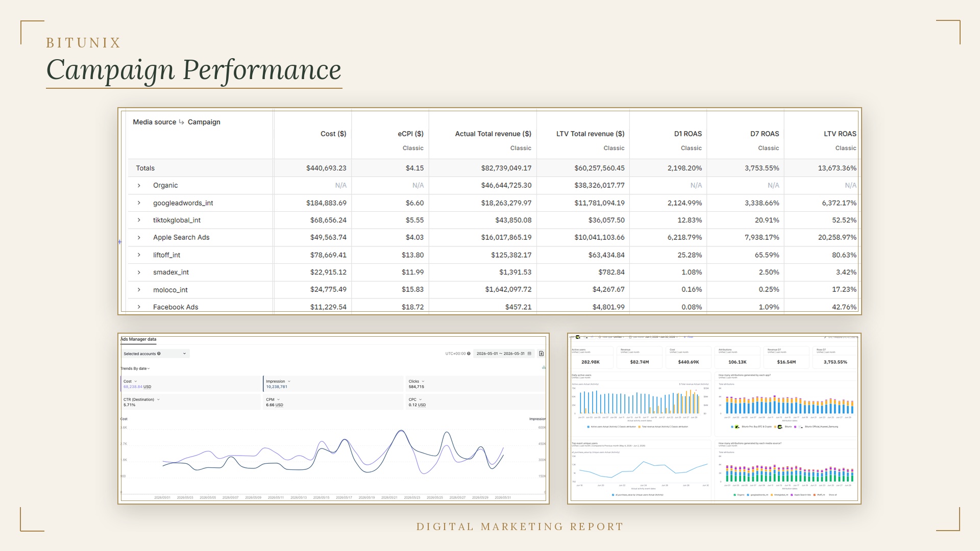Image resolution: width=980 pixels, height=551 pixels.
Task: Switch to the Ads Manager data tab
Action: (x=138, y=339)
